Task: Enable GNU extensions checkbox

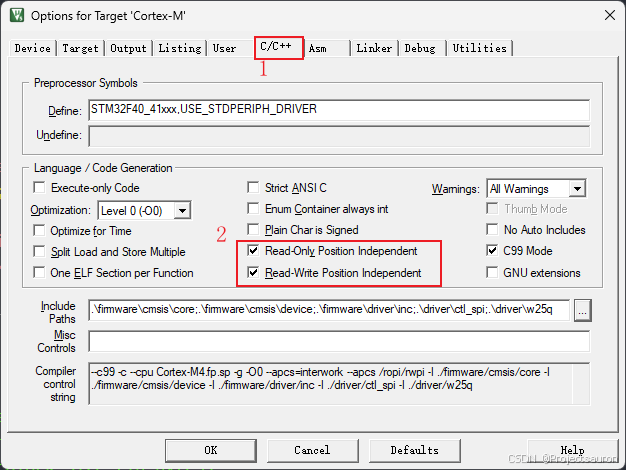Action: tap(493, 273)
